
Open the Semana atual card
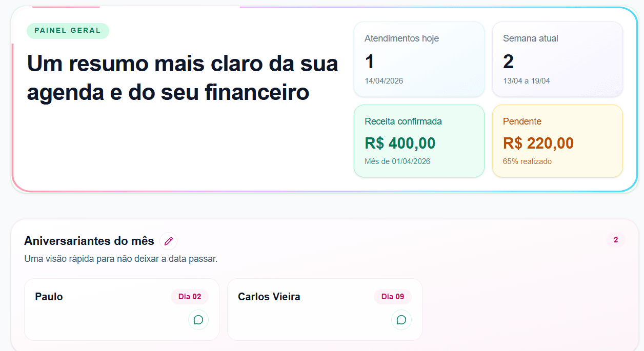[x=557, y=59]
